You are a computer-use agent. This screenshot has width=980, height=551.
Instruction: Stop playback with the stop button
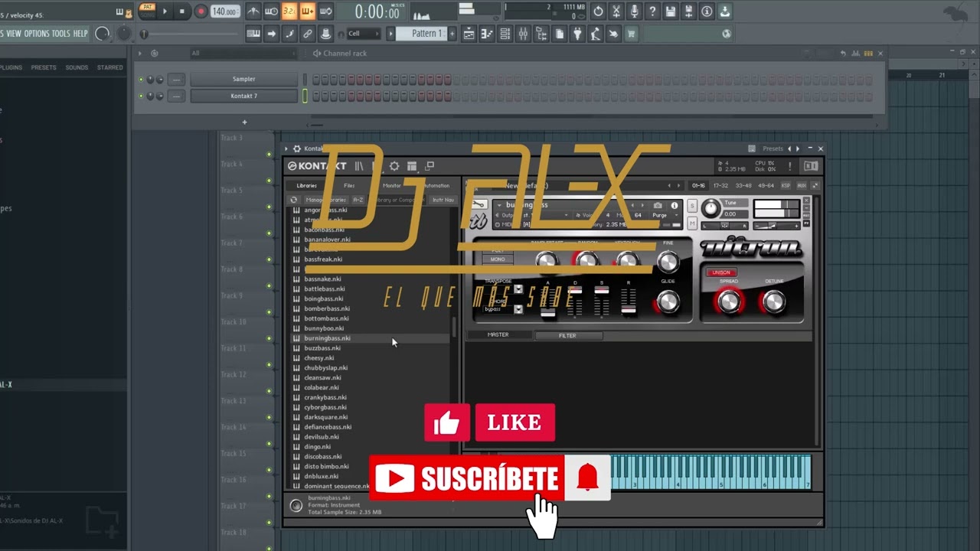pos(182,11)
